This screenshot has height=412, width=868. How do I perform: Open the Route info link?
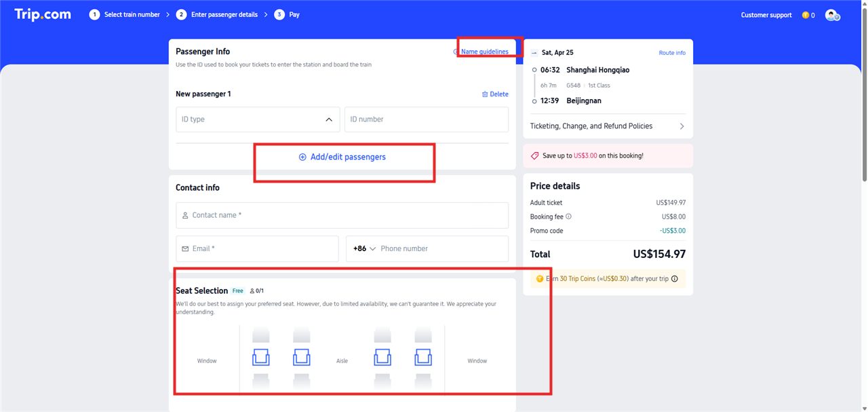click(672, 52)
